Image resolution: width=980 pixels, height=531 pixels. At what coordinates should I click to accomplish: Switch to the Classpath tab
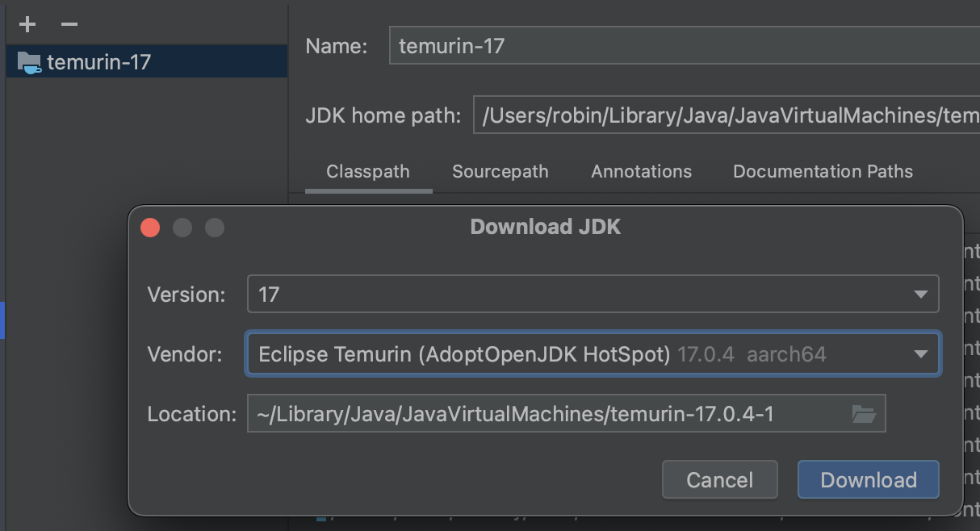368,171
